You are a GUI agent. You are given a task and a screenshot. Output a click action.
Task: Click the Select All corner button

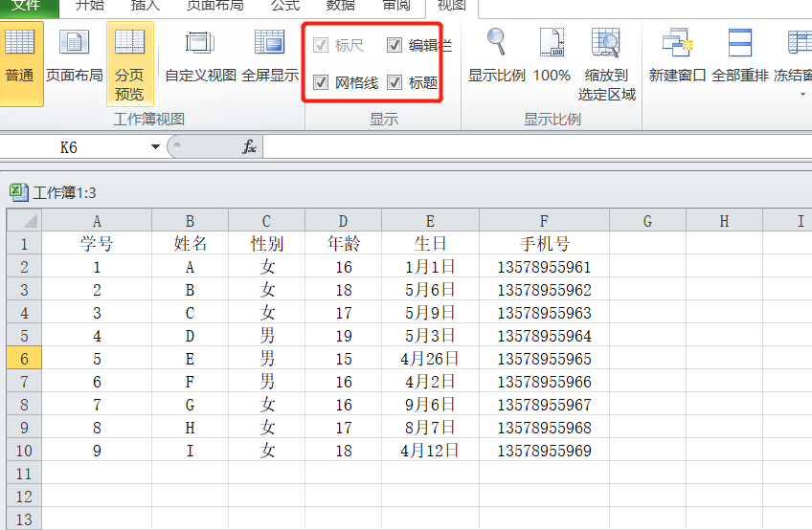23,221
